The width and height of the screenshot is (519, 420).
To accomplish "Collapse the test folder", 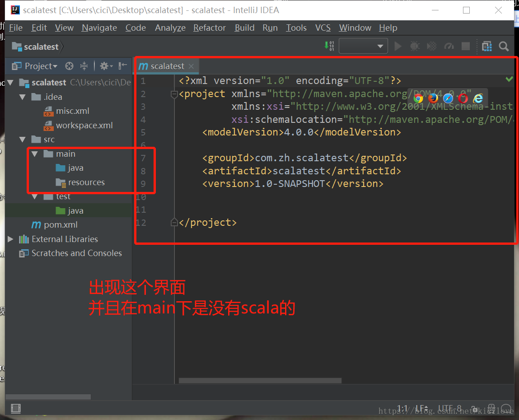I will 35,196.
